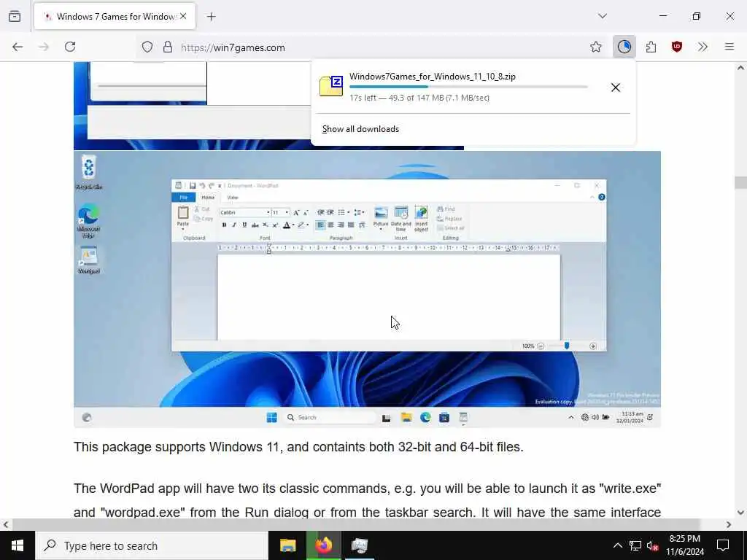Click the download progress bar
The height and width of the screenshot is (560, 747).
coord(468,87)
